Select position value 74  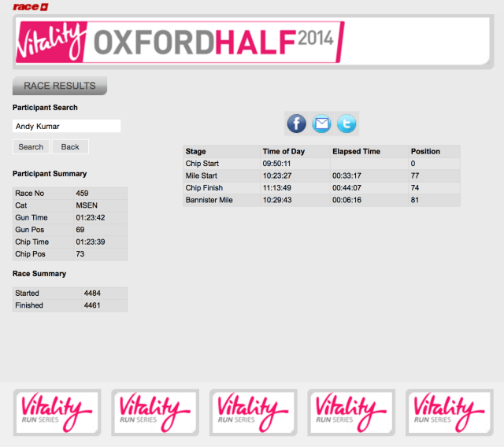click(x=415, y=188)
